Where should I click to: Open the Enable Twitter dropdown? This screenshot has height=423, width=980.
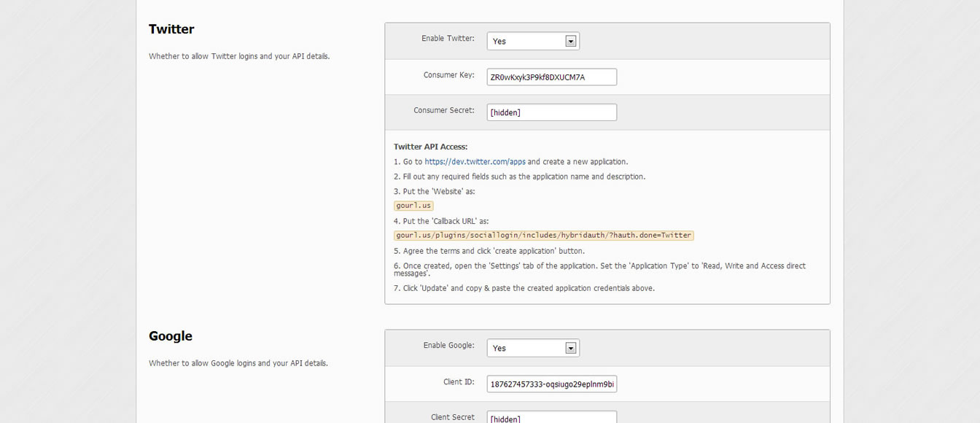click(533, 42)
